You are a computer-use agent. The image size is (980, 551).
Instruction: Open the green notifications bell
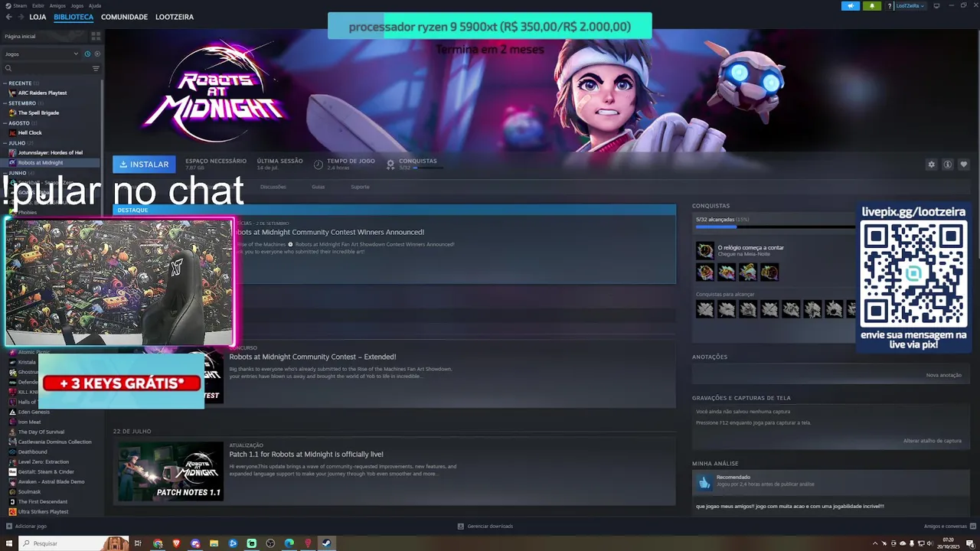point(872,5)
